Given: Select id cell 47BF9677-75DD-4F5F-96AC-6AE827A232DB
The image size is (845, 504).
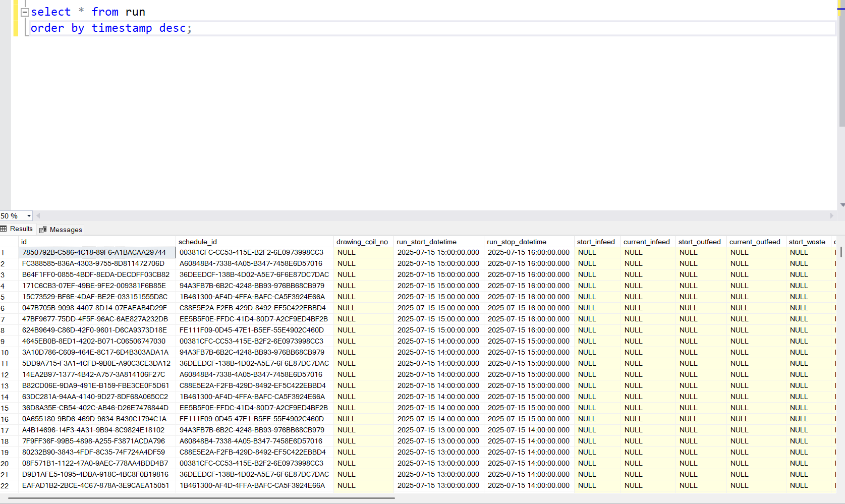Looking at the screenshot, I should coord(97,319).
